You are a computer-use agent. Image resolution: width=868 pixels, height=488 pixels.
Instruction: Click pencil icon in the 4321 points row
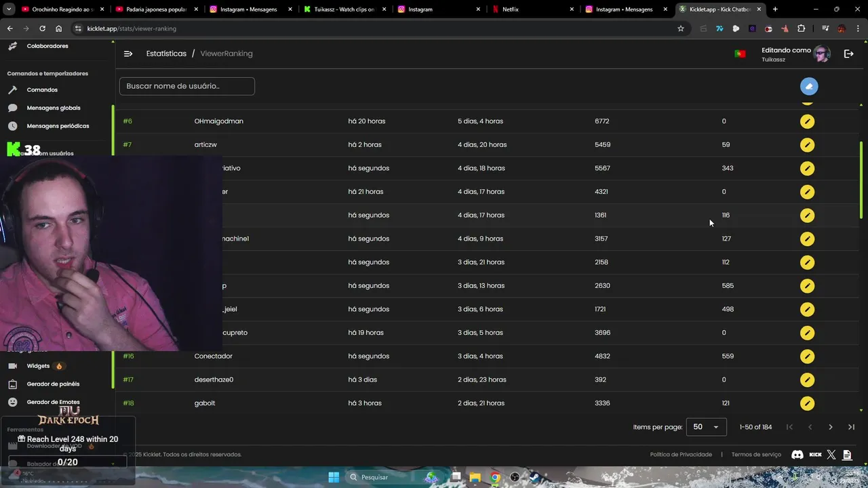point(807,192)
